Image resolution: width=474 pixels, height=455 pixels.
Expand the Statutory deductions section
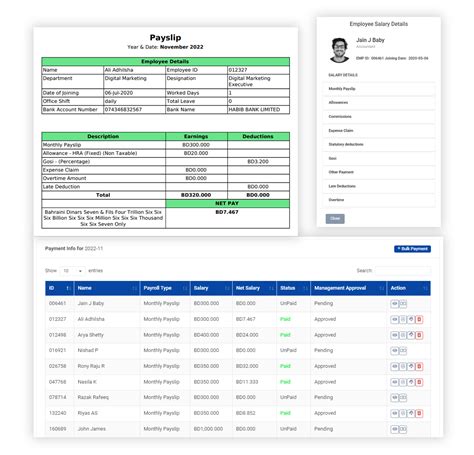point(379,144)
